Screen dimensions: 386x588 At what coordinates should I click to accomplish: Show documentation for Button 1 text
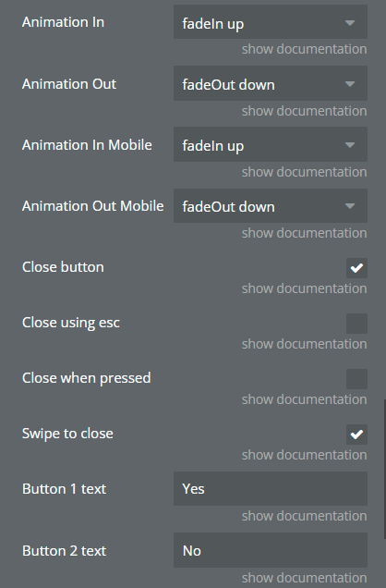pos(304,516)
